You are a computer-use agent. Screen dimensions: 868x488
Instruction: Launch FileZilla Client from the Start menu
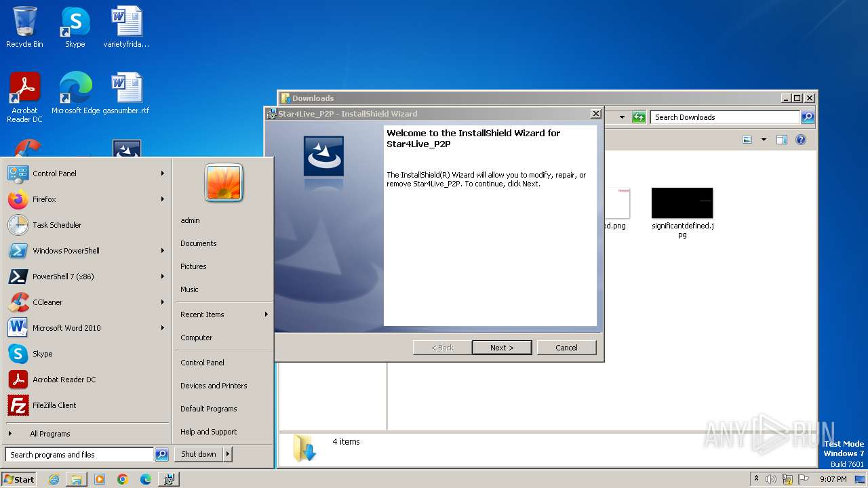[85, 405]
